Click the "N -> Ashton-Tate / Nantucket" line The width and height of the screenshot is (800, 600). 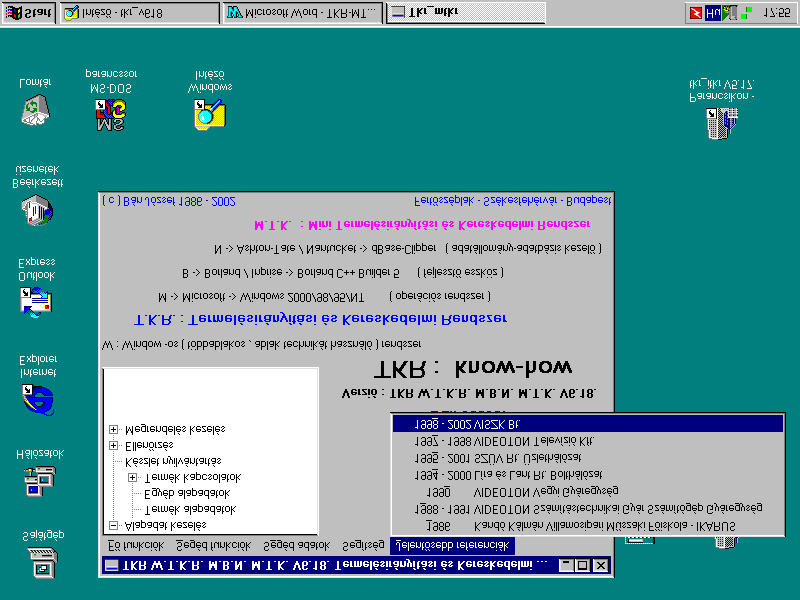click(408, 249)
